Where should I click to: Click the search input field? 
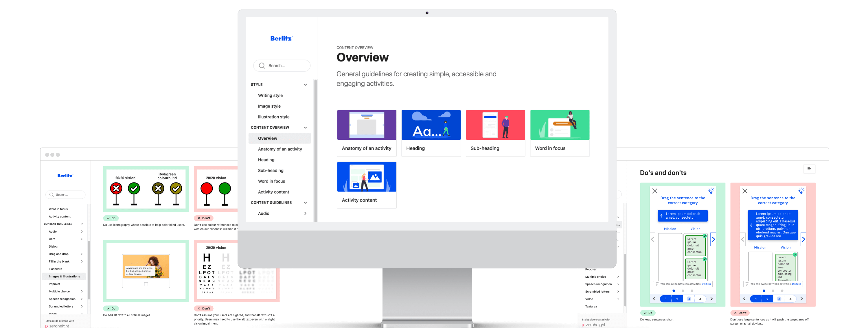coord(282,66)
